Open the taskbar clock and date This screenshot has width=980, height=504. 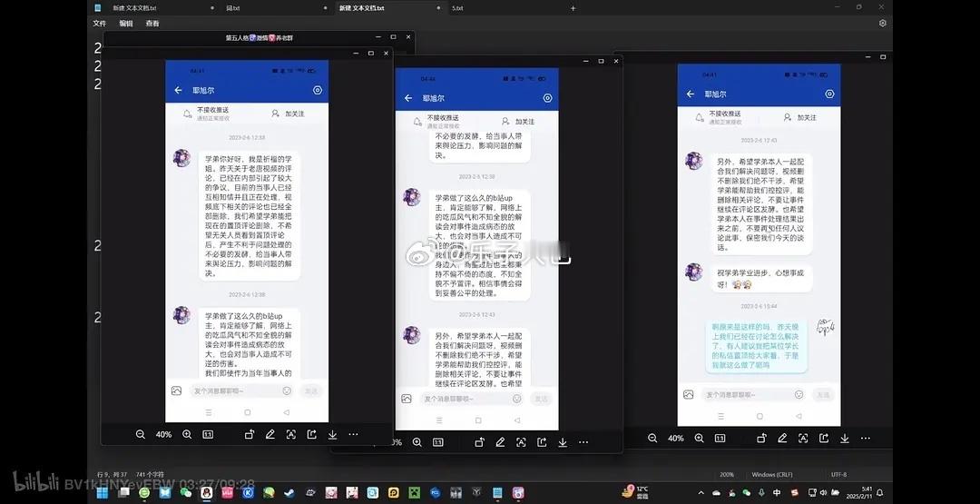pyautogui.click(x=858, y=493)
